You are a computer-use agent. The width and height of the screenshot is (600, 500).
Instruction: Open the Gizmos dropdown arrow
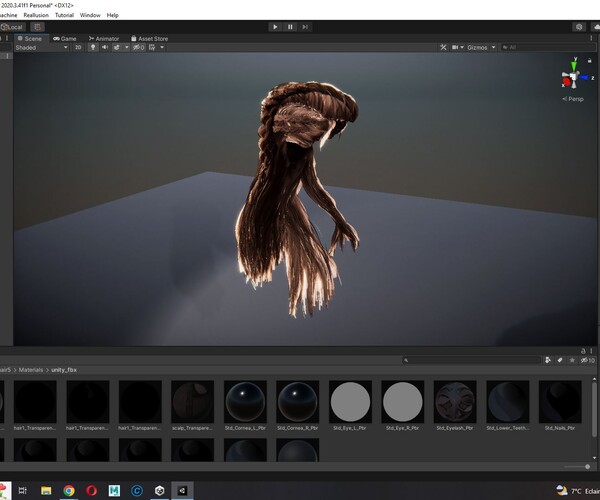click(494, 47)
